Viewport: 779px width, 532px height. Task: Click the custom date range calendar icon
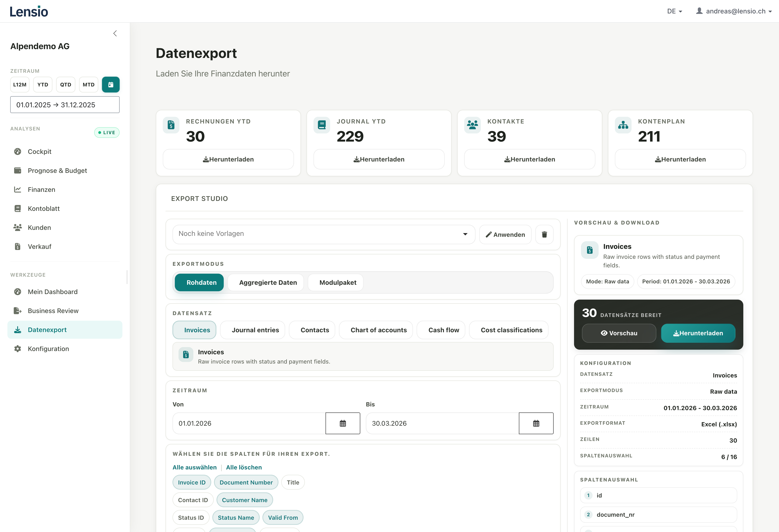(111, 84)
